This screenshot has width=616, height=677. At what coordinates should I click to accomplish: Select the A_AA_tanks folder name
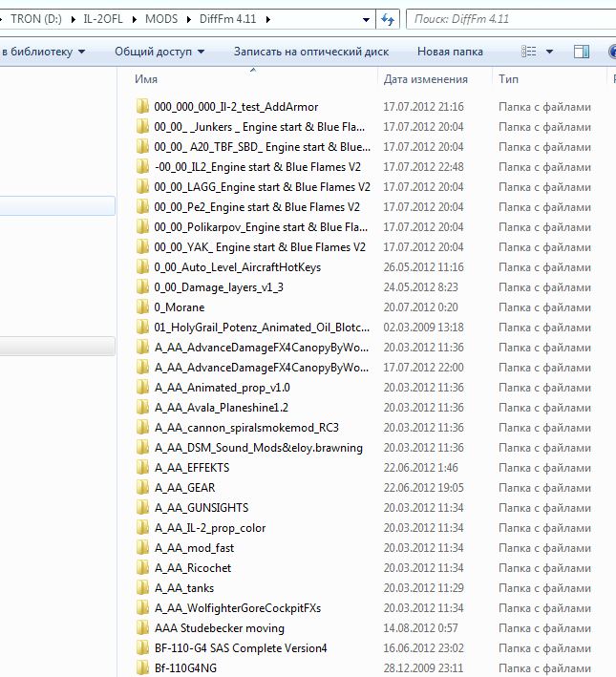184,588
